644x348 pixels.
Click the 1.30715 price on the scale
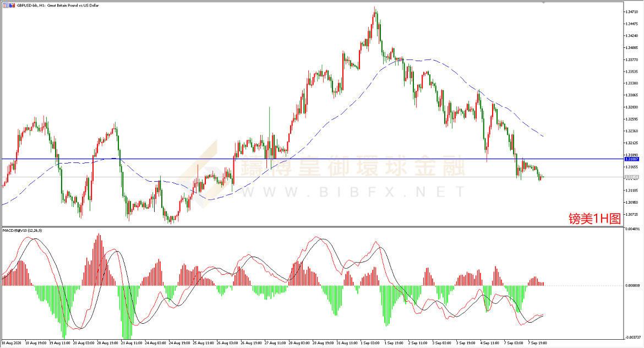click(631, 214)
